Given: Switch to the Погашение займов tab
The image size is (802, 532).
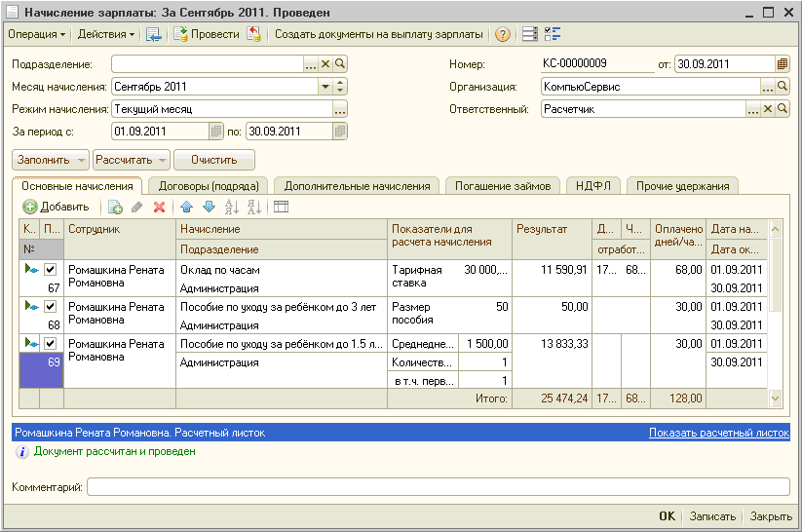Looking at the screenshot, I should (503, 186).
